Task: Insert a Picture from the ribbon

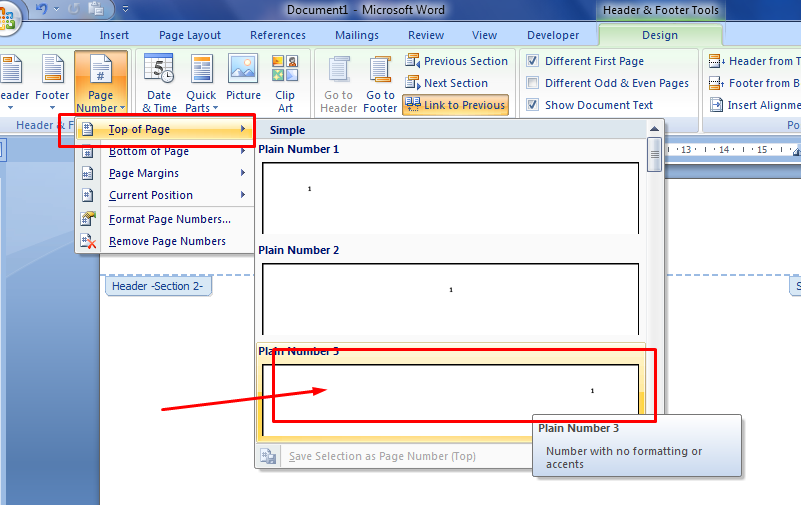Action: (243, 78)
